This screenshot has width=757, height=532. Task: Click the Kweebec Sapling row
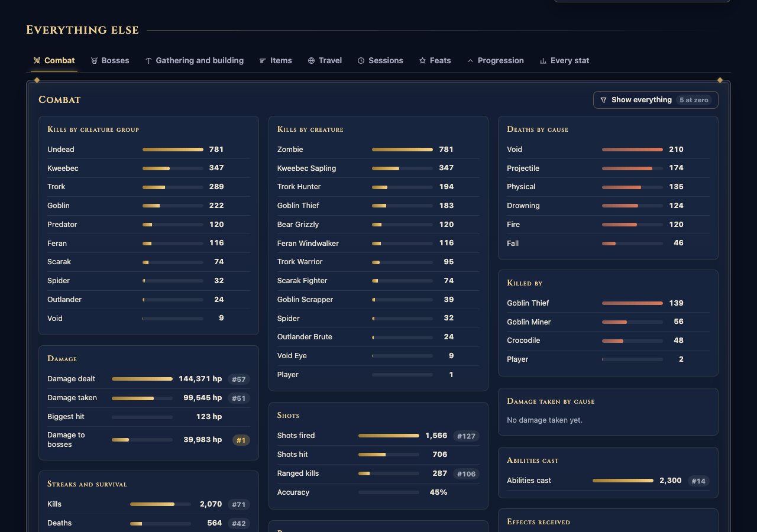point(378,168)
